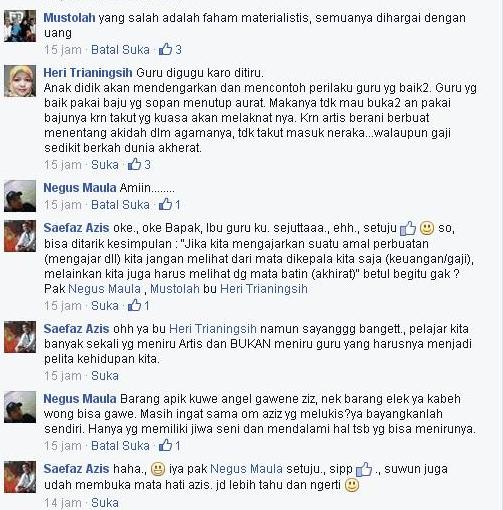The image size is (503, 510).
Task: Click Suka under Saefaz Azis's 'ohh ya bu' comment
Action: tap(105, 376)
